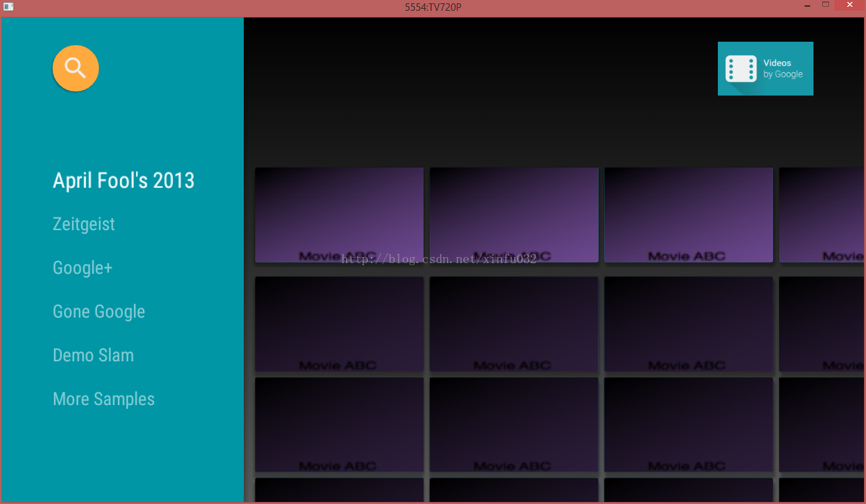Screen dimensions: 866x504
Task: Click the third Movie ABC card in top row
Action: pos(688,215)
